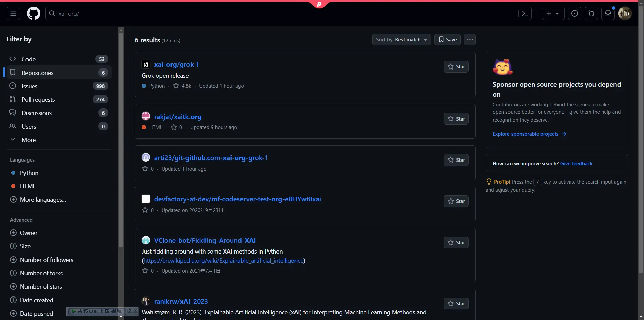This screenshot has width=644, height=320.
Task: Click the Number of followers plus icon
Action: click(13, 260)
